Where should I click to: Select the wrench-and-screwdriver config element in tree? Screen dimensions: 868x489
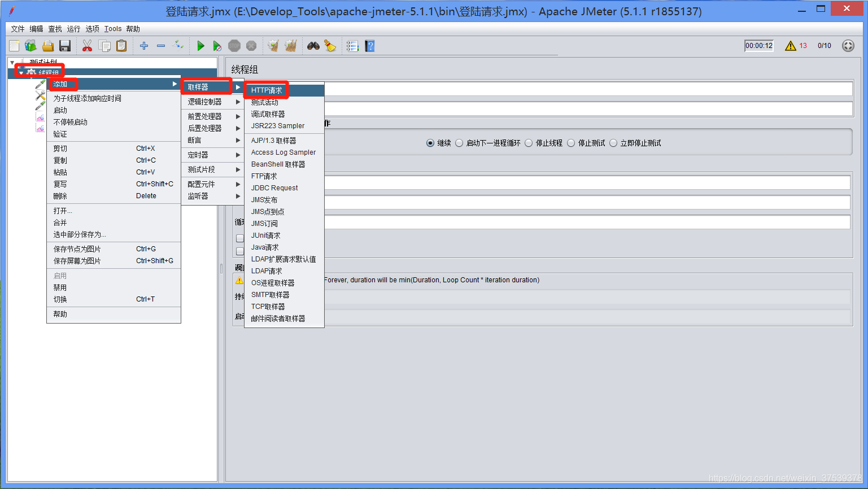coord(40,96)
